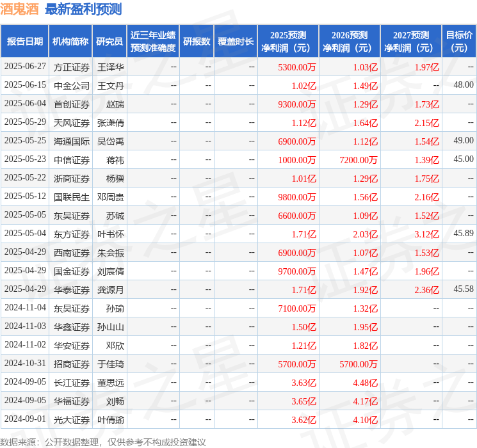Click institution 中信证券
This screenshot has width=477, height=448.
[x=72, y=160]
